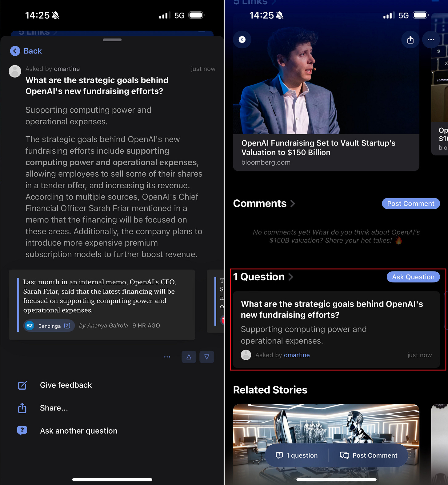The height and width of the screenshot is (485, 448).
Task: Tap "by Ananya Gairola" author text
Action: [103, 326]
